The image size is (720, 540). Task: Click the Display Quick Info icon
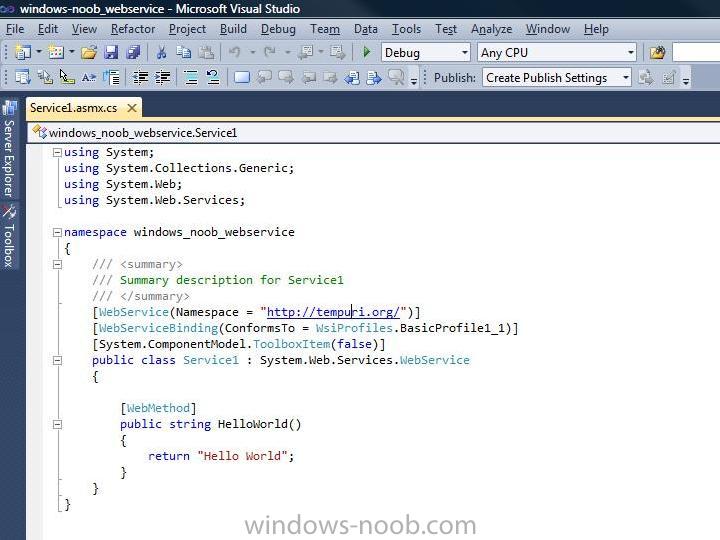click(x=67, y=78)
